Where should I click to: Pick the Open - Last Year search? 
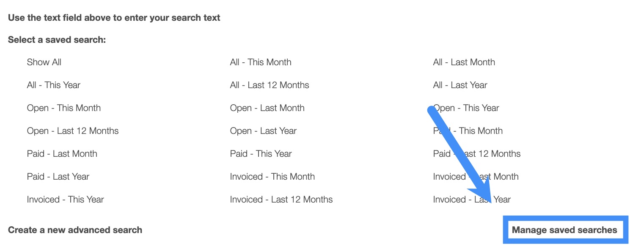click(263, 131)
